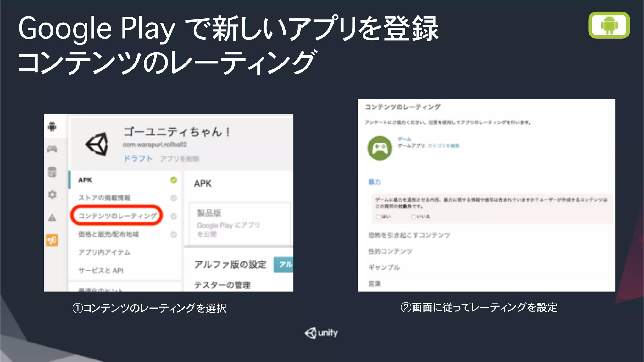Click the blue ゲーム category link

[x=404, y=139]
